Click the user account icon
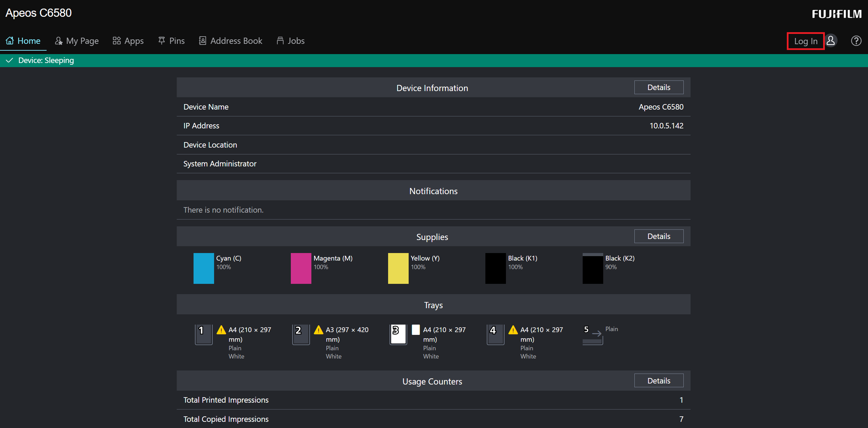 [831, 41]
